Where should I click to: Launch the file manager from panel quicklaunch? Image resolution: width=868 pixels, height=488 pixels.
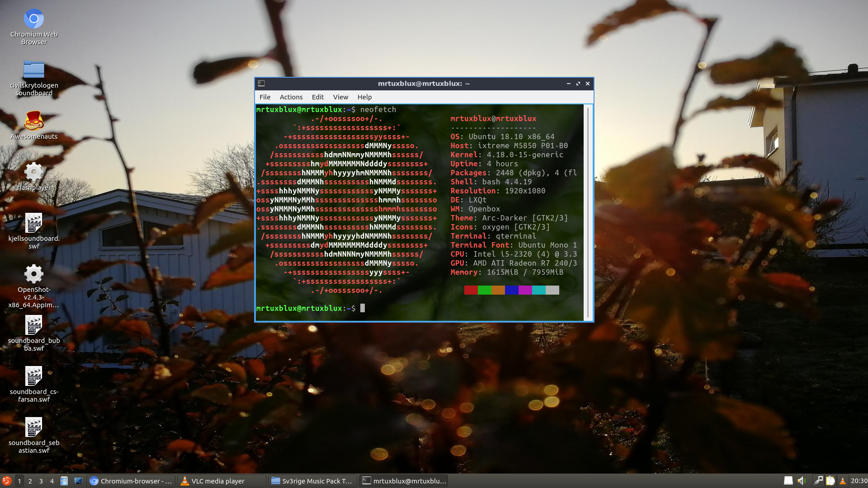(x=64, y=481)
